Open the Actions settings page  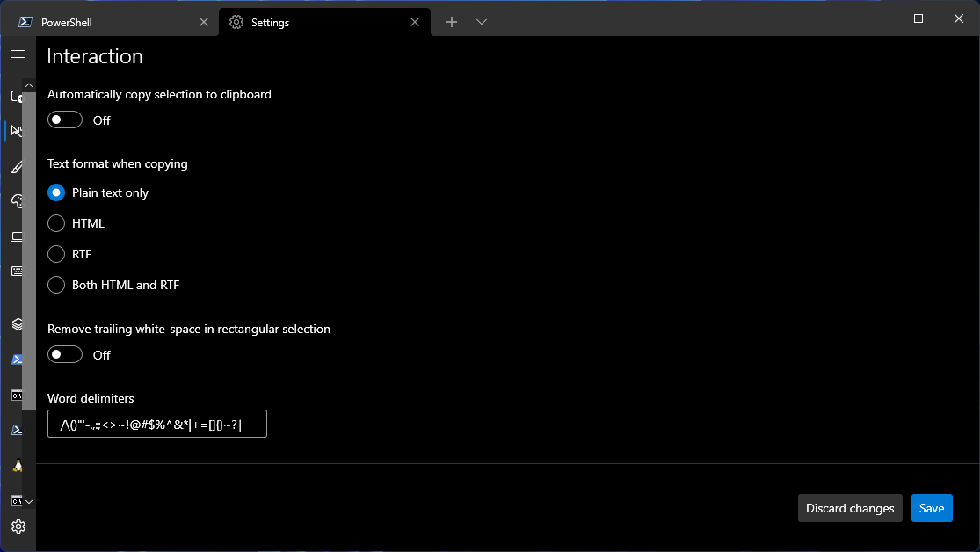18,271
